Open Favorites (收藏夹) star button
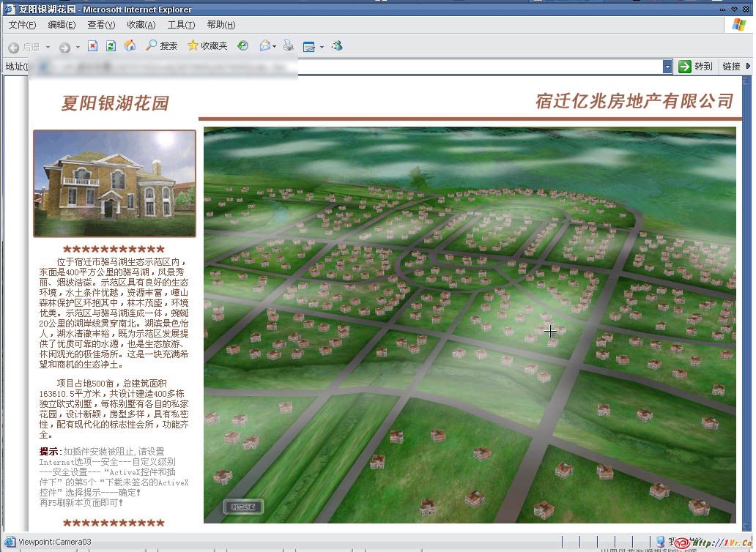The image size is (756, 552). click(207, 46)
